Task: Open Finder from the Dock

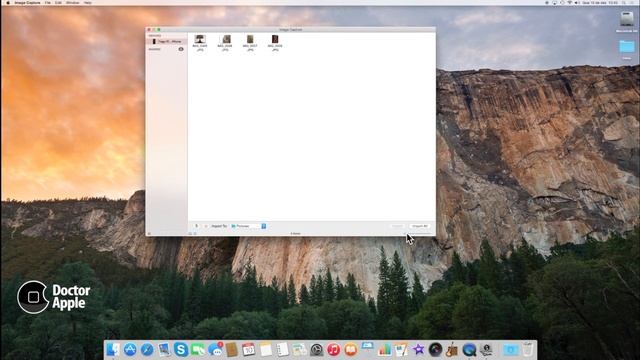Action: coord(113,349)
